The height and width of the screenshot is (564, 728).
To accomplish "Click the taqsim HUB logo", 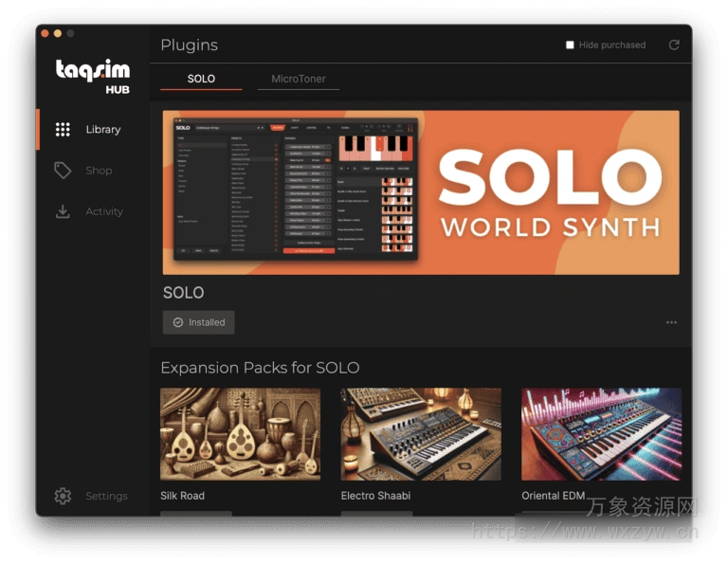I will (92, 75).
